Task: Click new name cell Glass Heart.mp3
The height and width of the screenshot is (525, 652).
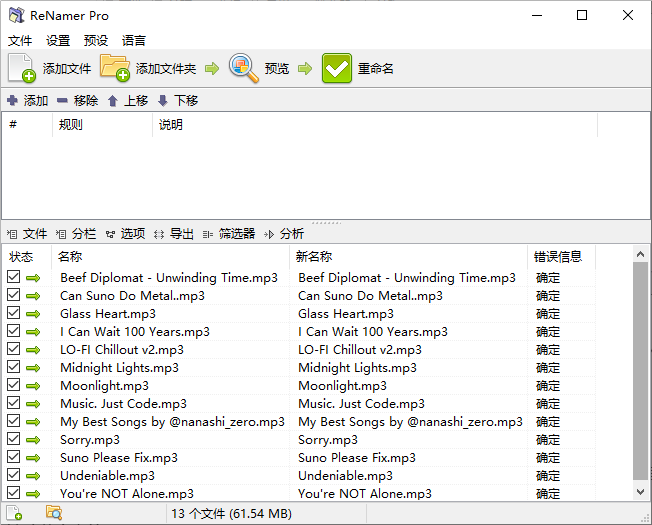Action: click(x=346, y=314)
